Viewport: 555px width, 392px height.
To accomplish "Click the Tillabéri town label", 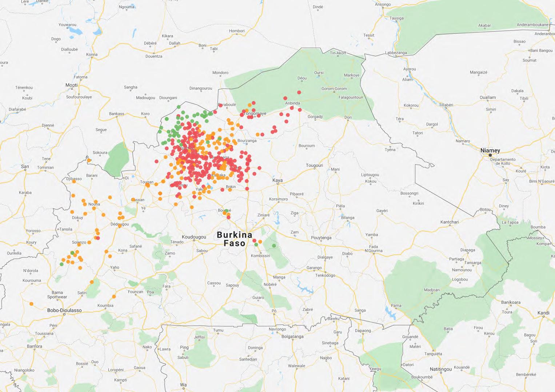I will tap(446, 105).
